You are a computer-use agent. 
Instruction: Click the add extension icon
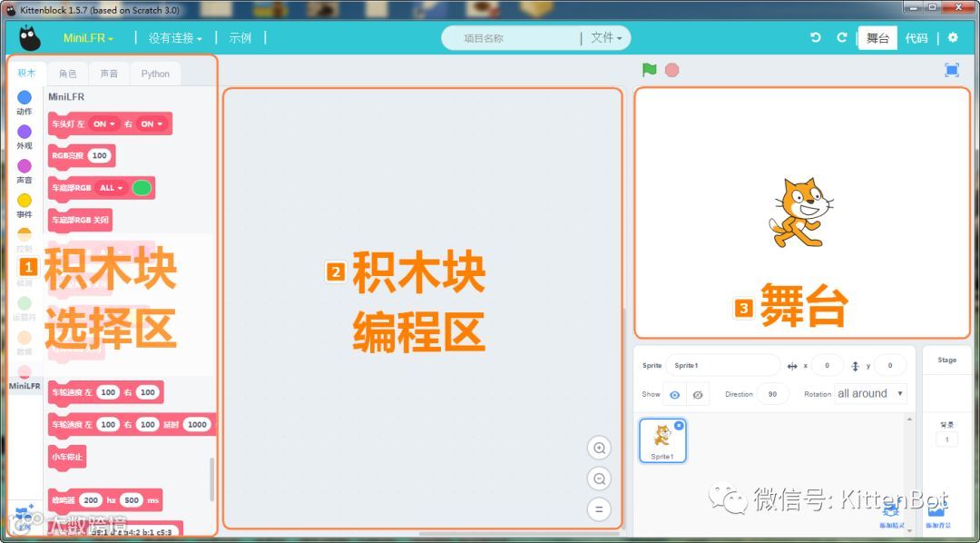pyautogui.click(x=24, y=518)
